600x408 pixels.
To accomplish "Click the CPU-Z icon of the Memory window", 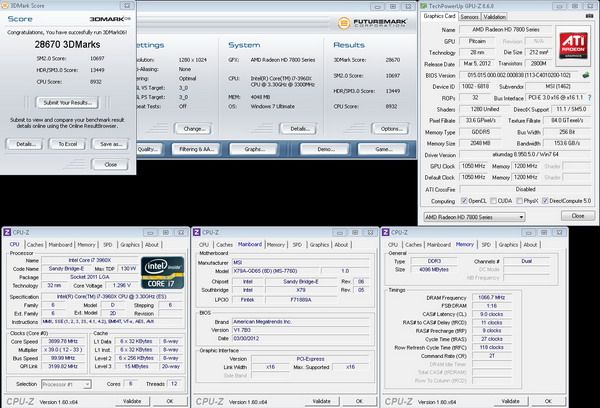I will 385,232.
